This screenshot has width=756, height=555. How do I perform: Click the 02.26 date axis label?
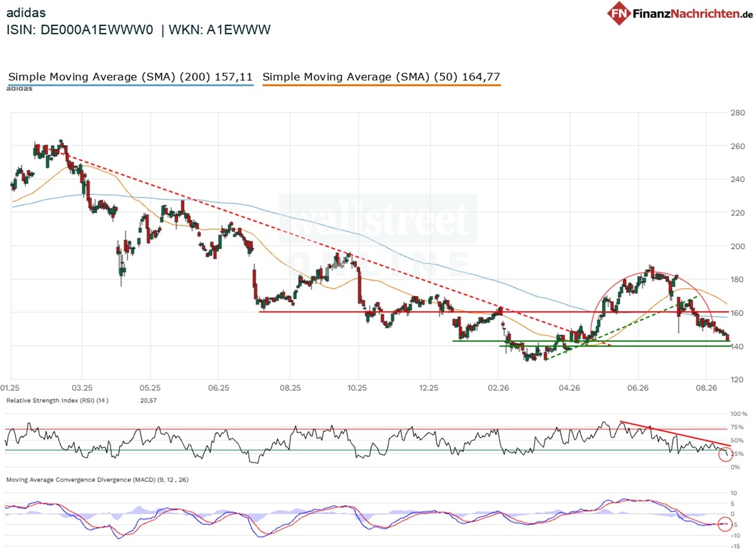click(x=498, y=388)
